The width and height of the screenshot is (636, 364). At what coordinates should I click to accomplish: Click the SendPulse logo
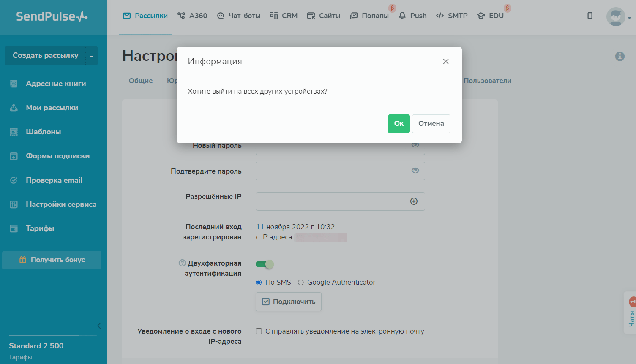[52, 16]
